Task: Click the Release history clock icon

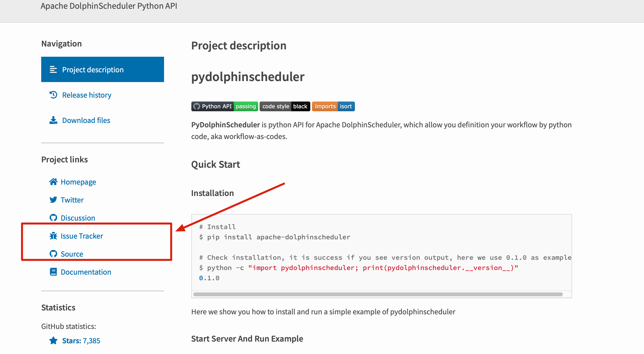Action: tap(53, 95)
